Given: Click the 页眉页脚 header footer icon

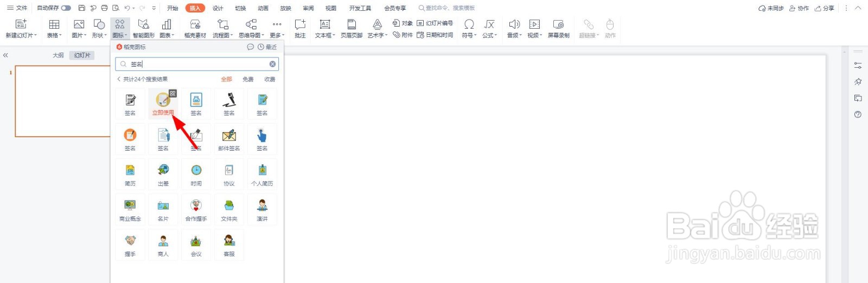Looking at the screenshot, I should (352, 24).
